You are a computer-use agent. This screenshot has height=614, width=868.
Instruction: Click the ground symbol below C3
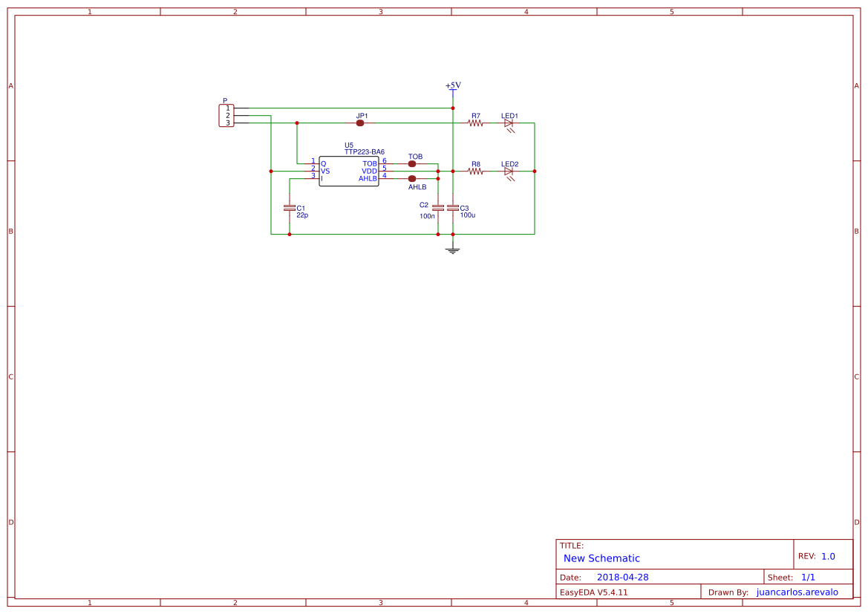tap(453, 251)
